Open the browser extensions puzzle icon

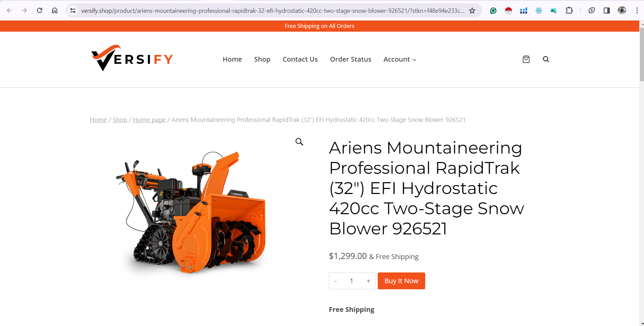[569, 10]
